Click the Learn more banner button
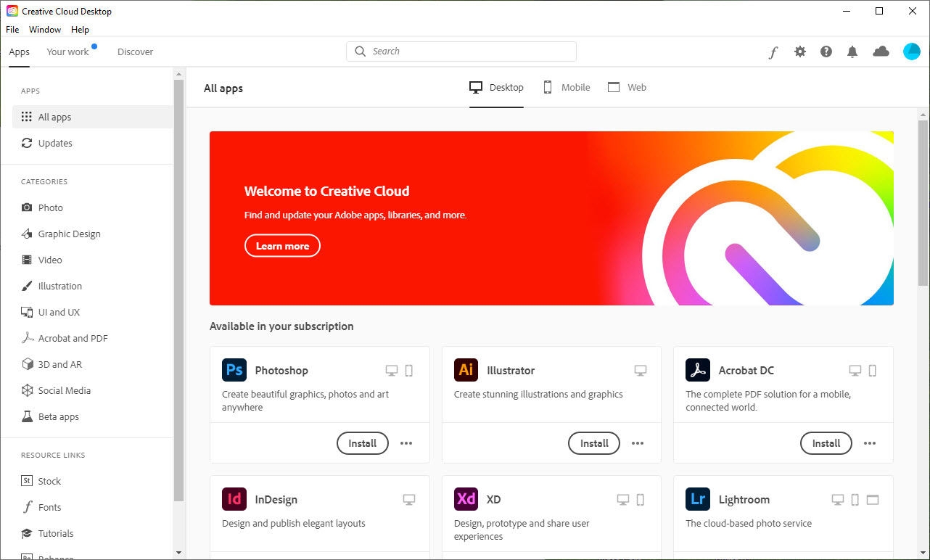 pyautogui.click(x=282, y=246)
